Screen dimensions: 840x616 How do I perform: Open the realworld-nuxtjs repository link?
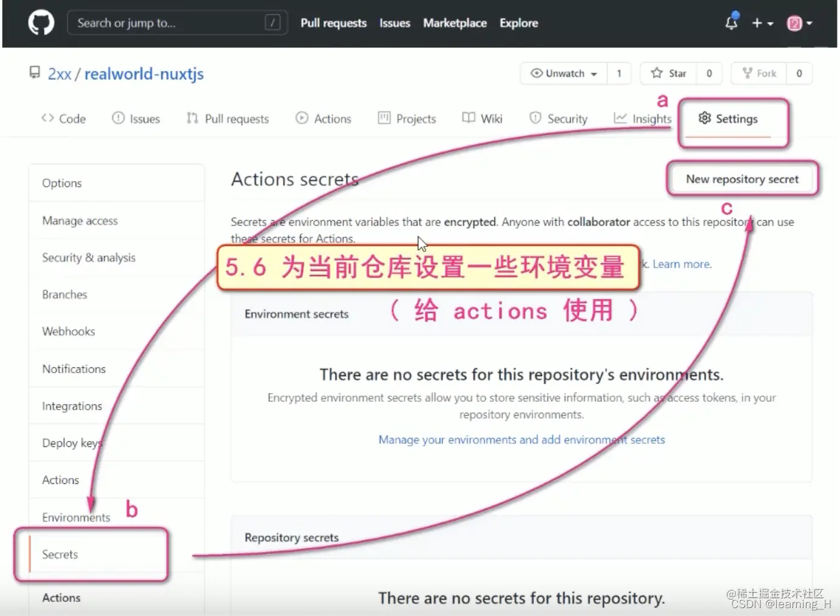pyautogui.click(x=144, y=74)
